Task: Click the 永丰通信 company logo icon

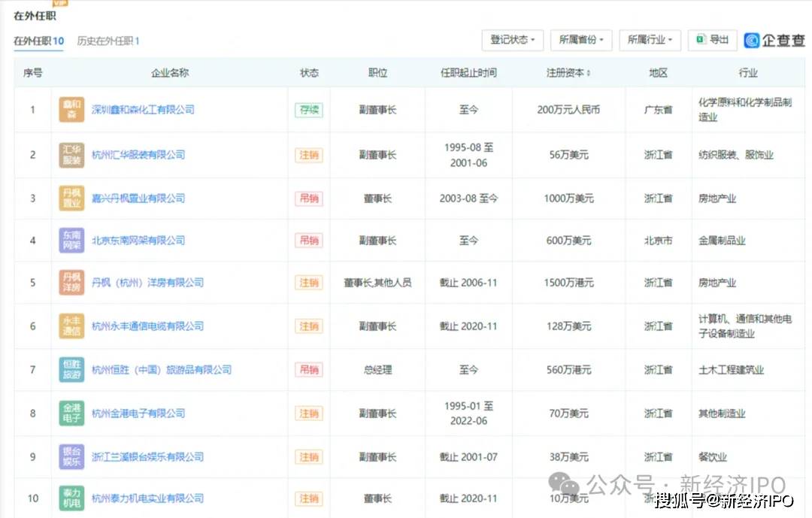Action: point(71,326)
